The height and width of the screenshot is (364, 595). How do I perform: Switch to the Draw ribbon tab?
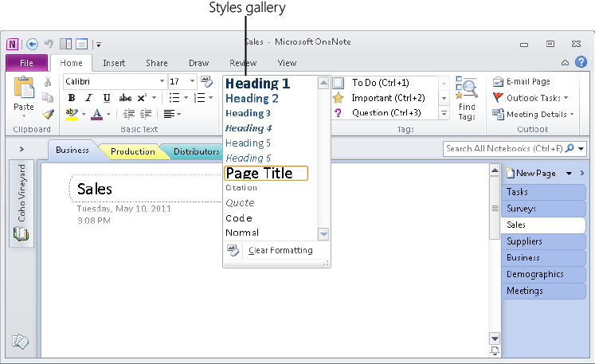(199, 63)
